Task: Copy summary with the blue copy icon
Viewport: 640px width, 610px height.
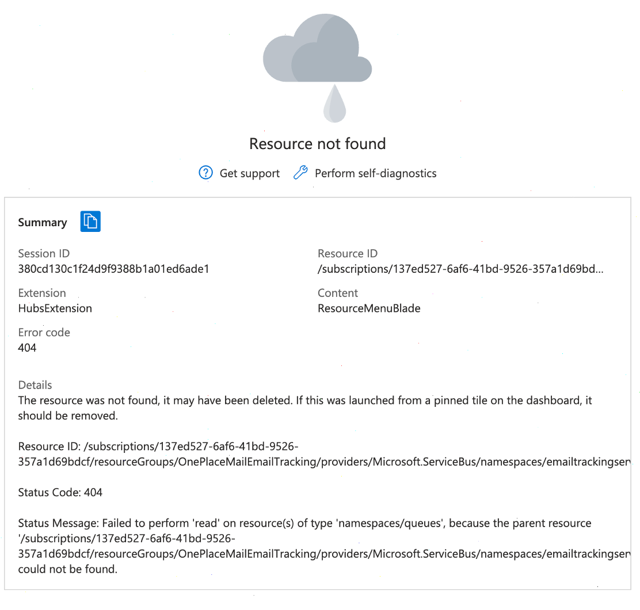Action: click(90, 221)
